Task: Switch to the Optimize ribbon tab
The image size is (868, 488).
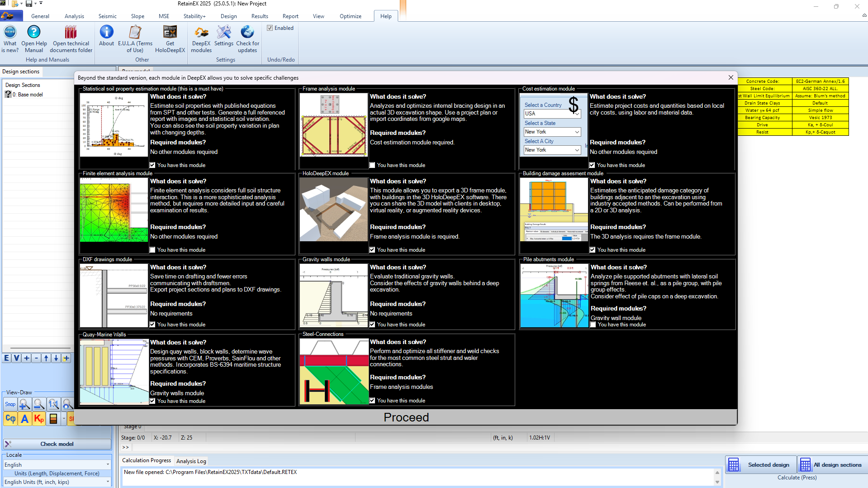Action: pos(351,16)
